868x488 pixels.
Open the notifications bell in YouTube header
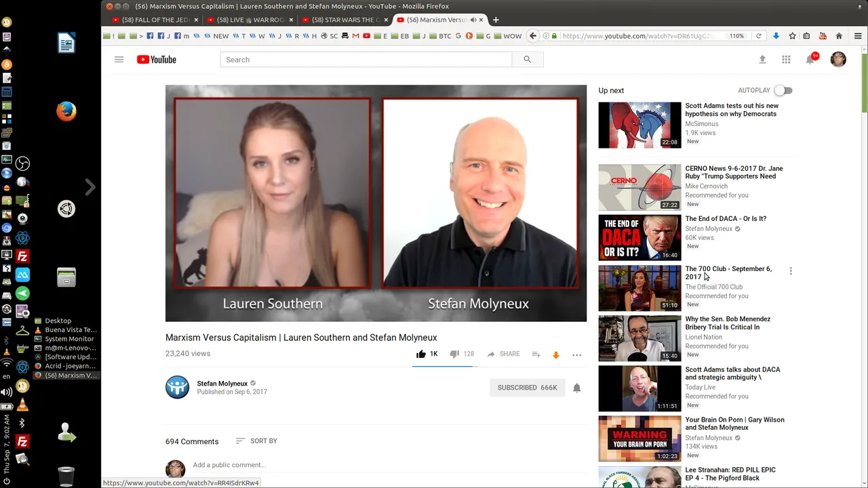click(810, 60)
